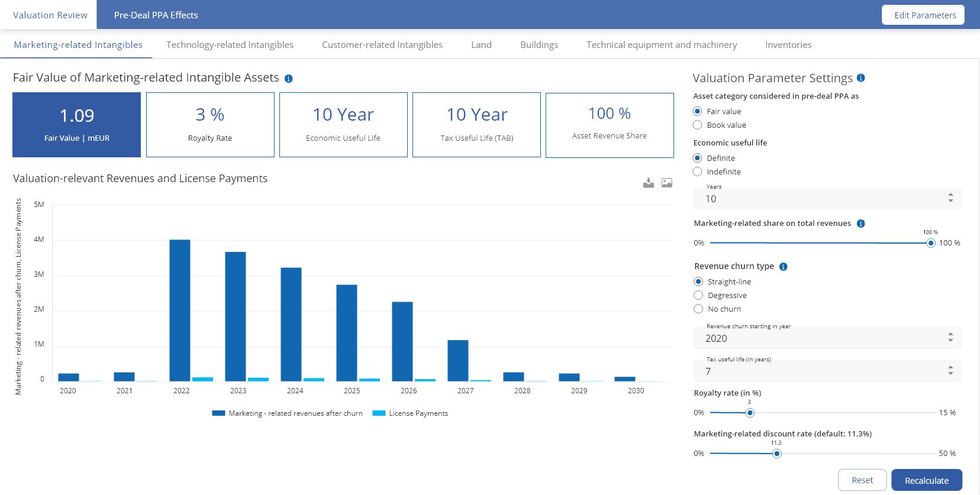Screen dimensions: 980x495
Task: Open the Pre-Deal PPA Effects tab
Action: pyautogui.click(x=156, y=15)
